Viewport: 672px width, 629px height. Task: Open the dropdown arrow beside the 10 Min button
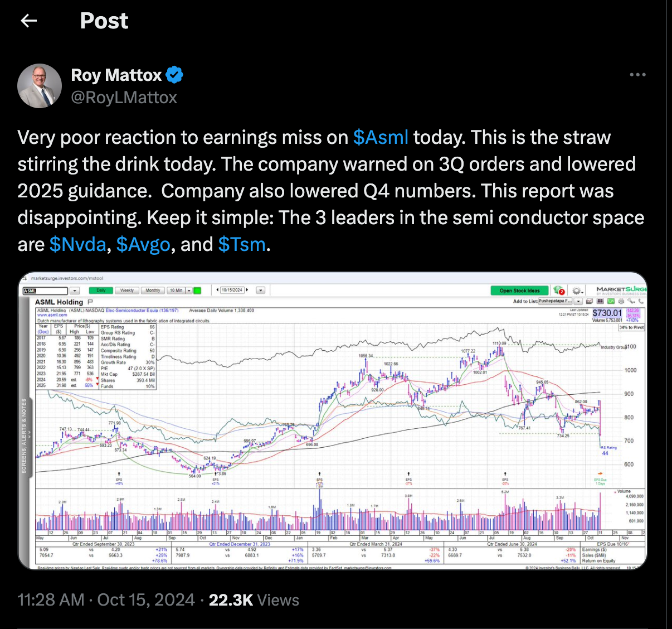point(189,290)
